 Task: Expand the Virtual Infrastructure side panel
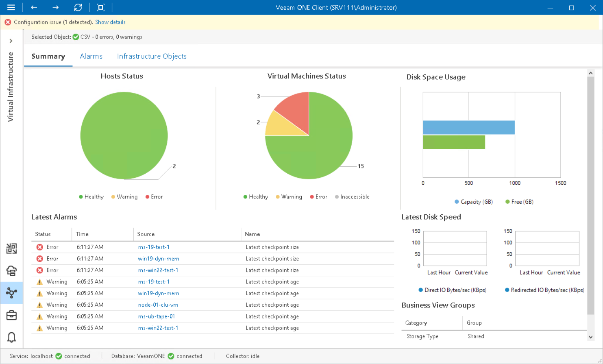11,41
